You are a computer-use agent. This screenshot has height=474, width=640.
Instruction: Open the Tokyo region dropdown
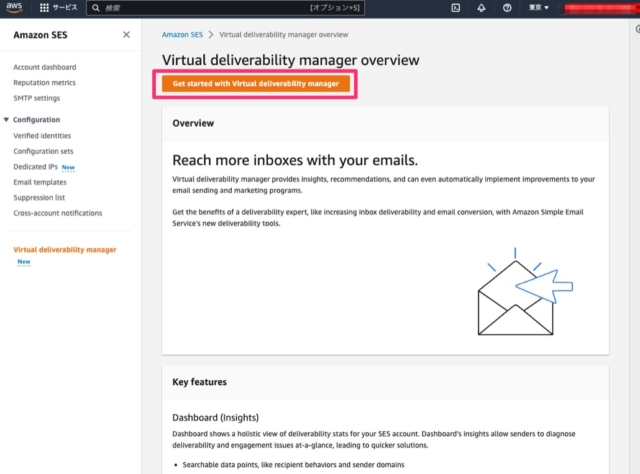point(538,7)
